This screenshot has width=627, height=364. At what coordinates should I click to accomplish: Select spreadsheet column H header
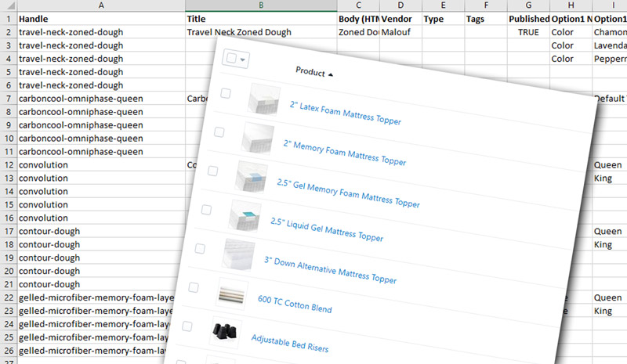[571, 5]
